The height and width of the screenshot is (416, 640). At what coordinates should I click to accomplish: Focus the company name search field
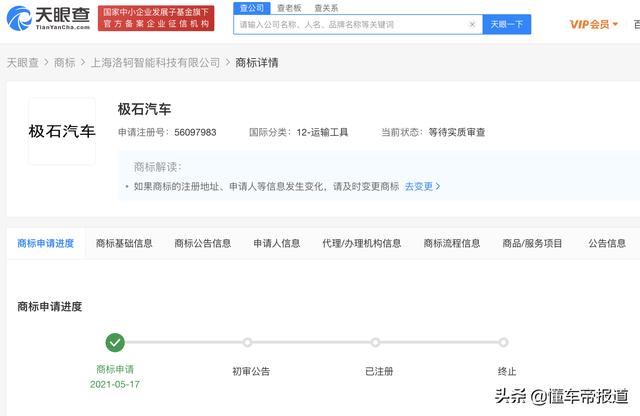point(357,24)
